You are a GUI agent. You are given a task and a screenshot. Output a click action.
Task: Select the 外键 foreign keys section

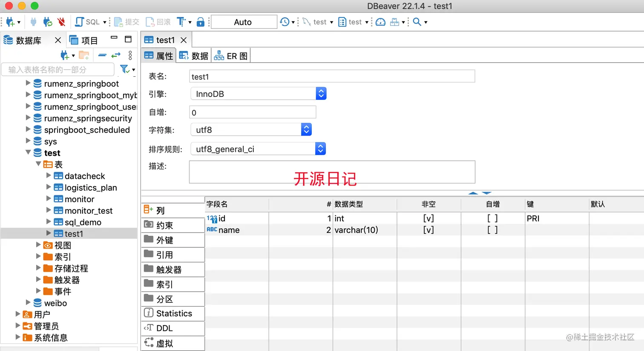[x=173, y=240]
